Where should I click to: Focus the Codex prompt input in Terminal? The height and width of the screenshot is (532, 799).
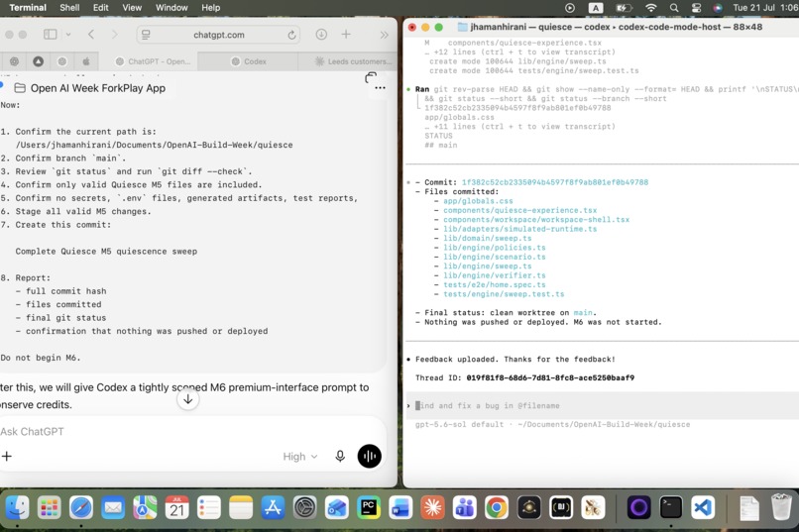click(602, 406)
